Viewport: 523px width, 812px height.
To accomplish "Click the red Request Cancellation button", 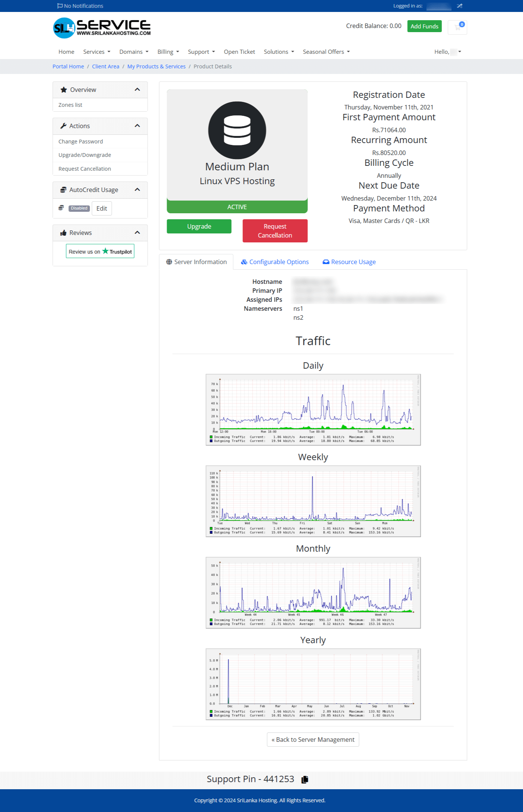I will click(x=275, y=231).
